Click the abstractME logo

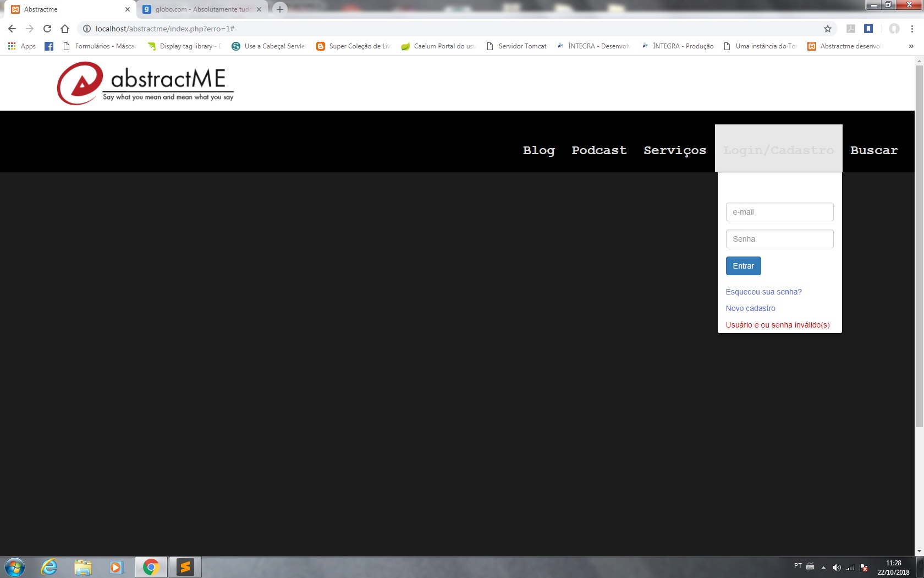pos(146,83)
